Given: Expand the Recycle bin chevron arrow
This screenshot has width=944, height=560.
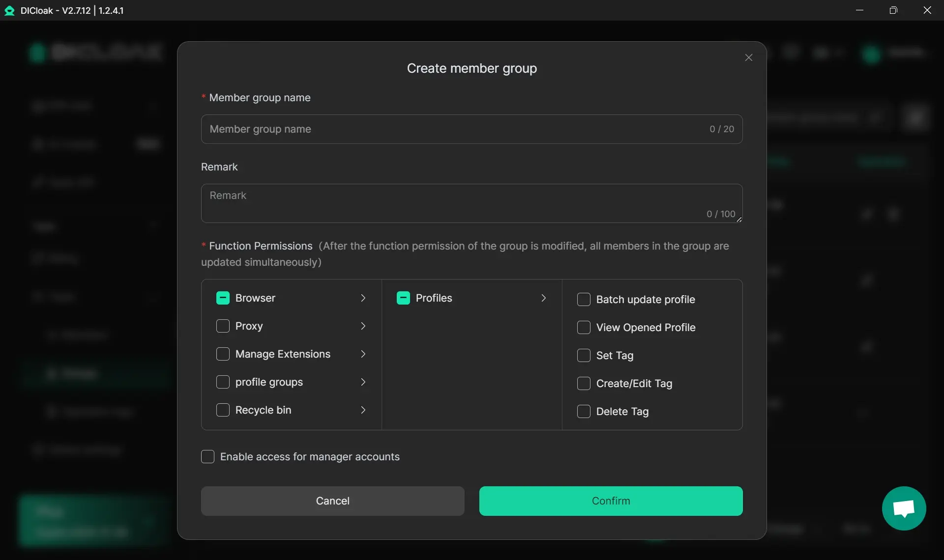Looking at the screenshot, I should click(363, 410).
